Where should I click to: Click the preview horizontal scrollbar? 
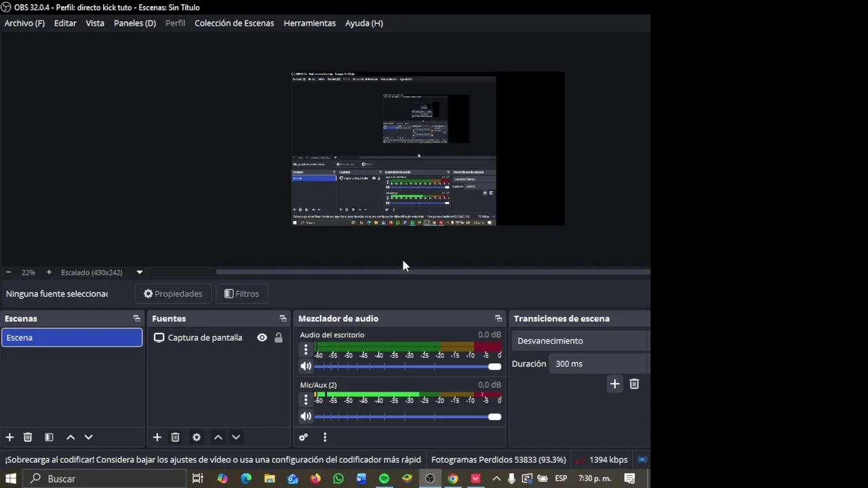click(x=433, y=272)
